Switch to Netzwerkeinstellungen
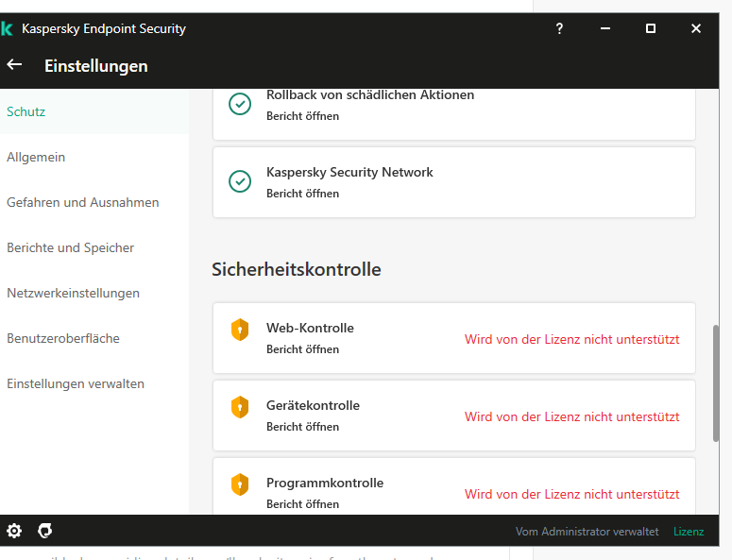 pyautogui.click(x=73, y=293)
